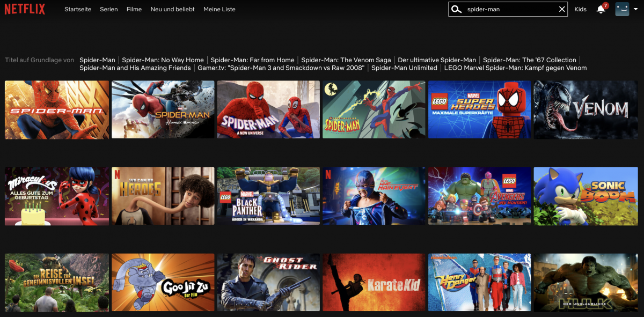Open Spider-Man Homecoming thumbnail

coord(163,110)
